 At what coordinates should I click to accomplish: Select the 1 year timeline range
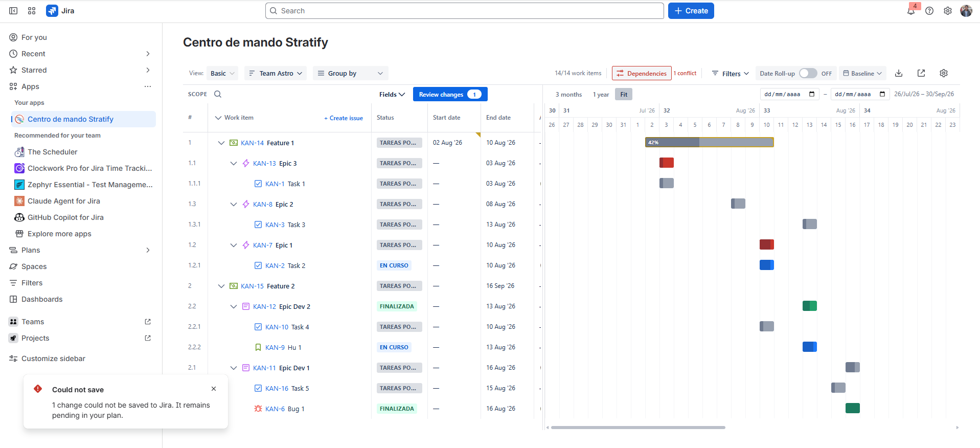pyautogui.click(x=601, y=95)
